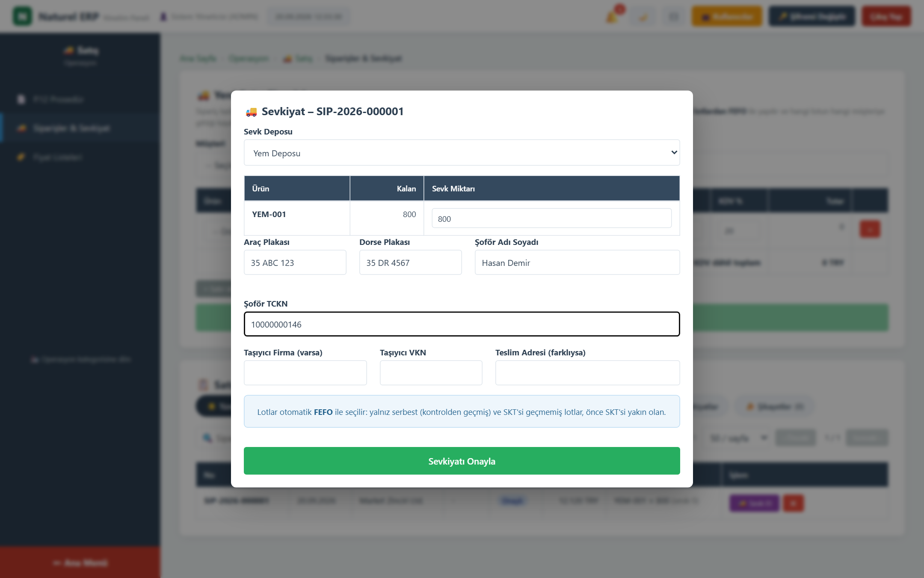924x578 pixels.
Task: Confirm with the Sevkiyatı Onayla button
Action: pos(462,461)
